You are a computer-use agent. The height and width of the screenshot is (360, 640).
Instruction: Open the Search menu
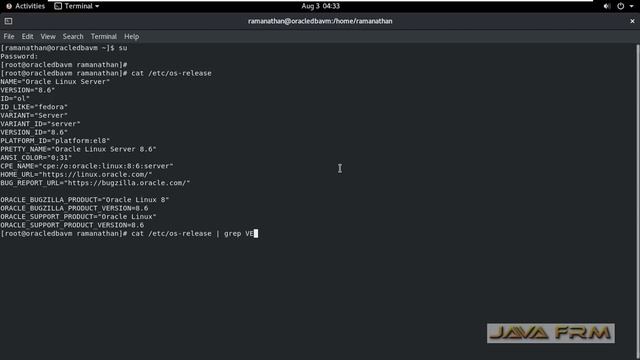pos(73,36)
